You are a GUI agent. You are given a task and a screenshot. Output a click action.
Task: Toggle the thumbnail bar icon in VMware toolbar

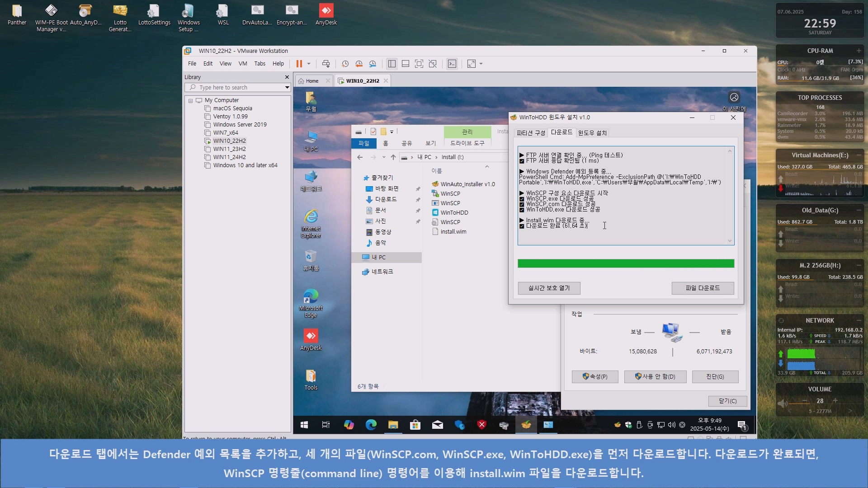click(x=406, y=64)
